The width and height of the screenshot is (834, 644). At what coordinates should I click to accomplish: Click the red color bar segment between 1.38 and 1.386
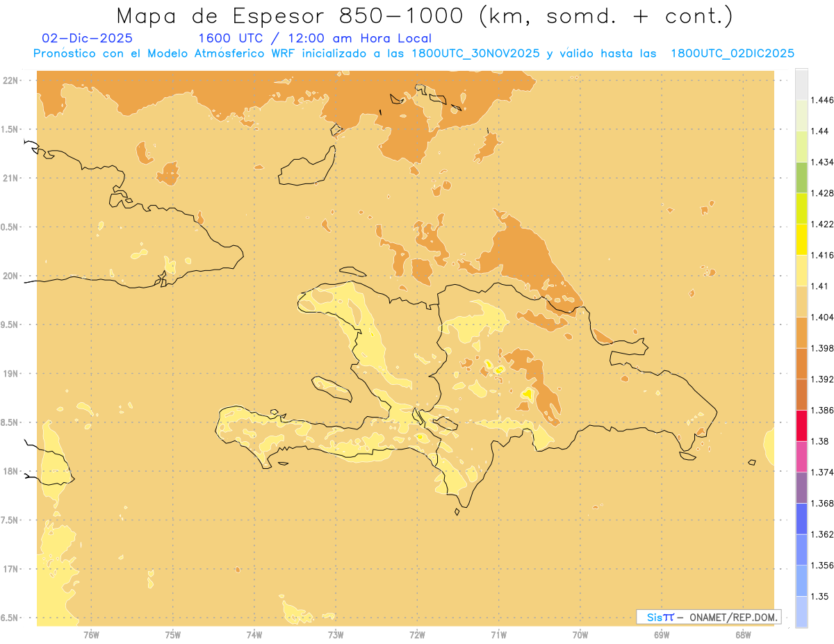point(801,426)
